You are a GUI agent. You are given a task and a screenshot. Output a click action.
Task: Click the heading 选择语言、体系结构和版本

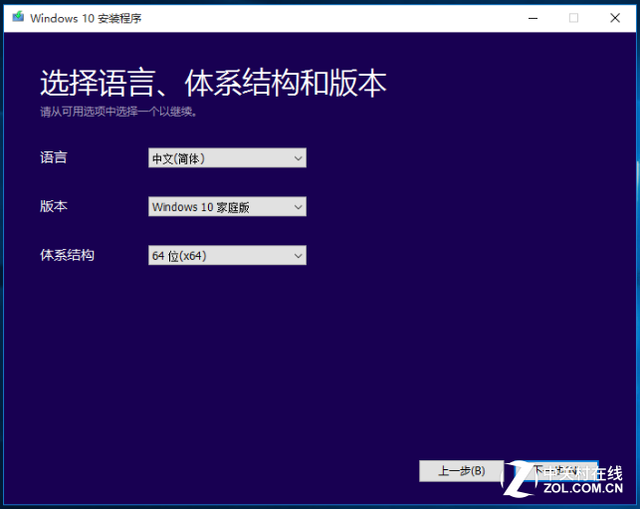(x=213, y=83)
